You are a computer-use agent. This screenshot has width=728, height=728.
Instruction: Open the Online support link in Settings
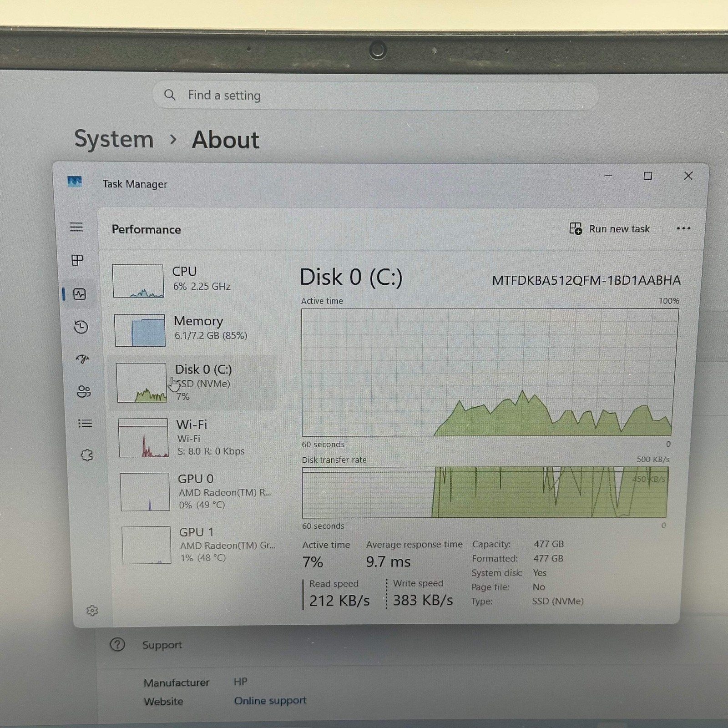[x=270, y=700]
